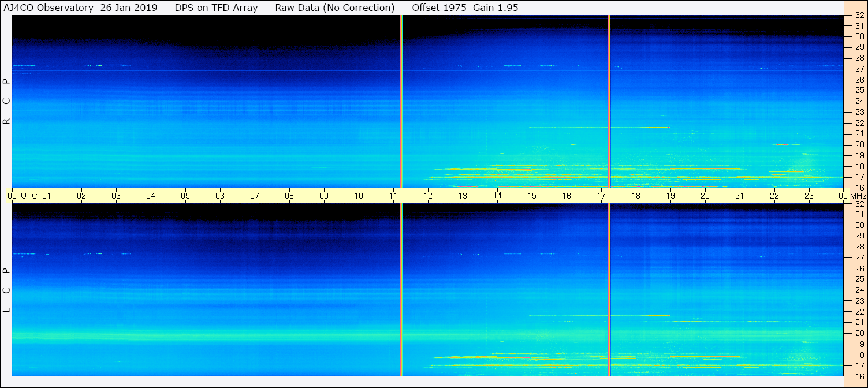
Task: Click hour label '09' on time axis
Action: point(324,196)
